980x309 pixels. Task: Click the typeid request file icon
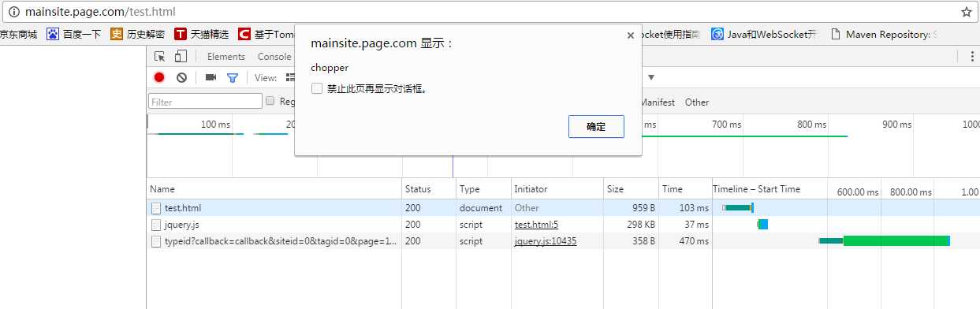click(x=156, y=241)
